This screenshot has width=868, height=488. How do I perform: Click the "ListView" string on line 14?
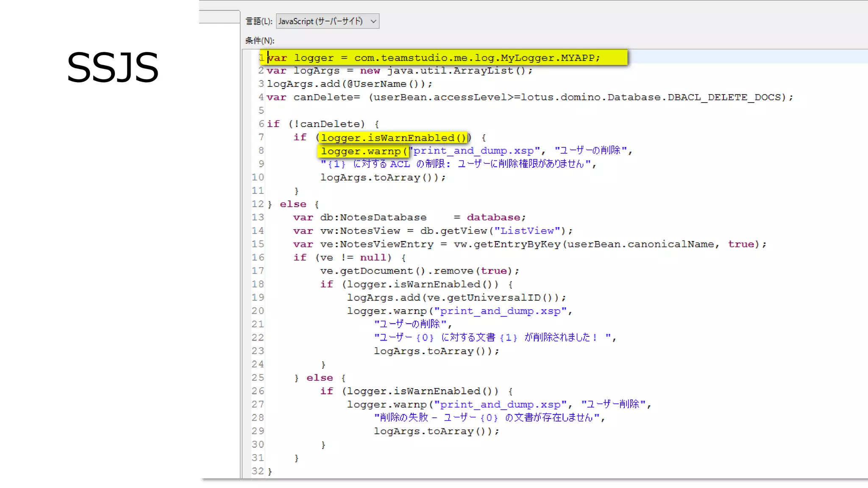coord(527,231)
